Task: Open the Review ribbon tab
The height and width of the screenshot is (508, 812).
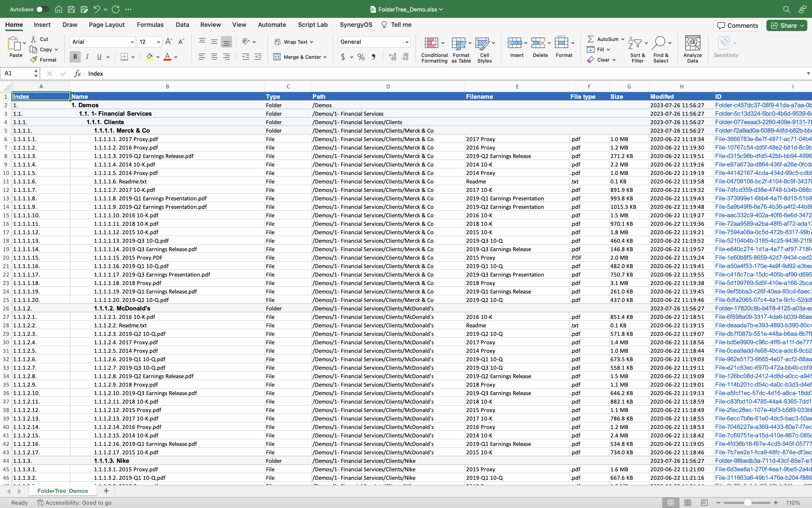Action: [x=210, y=24]
